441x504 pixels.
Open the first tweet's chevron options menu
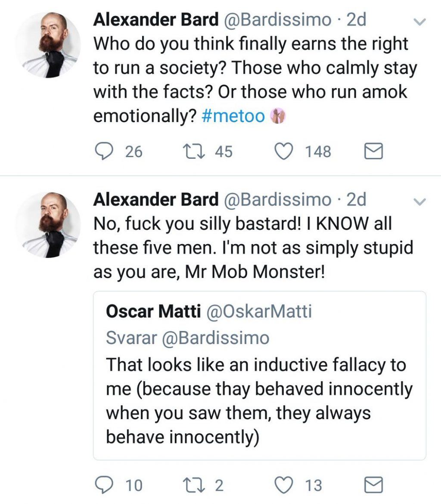[419, 21]
